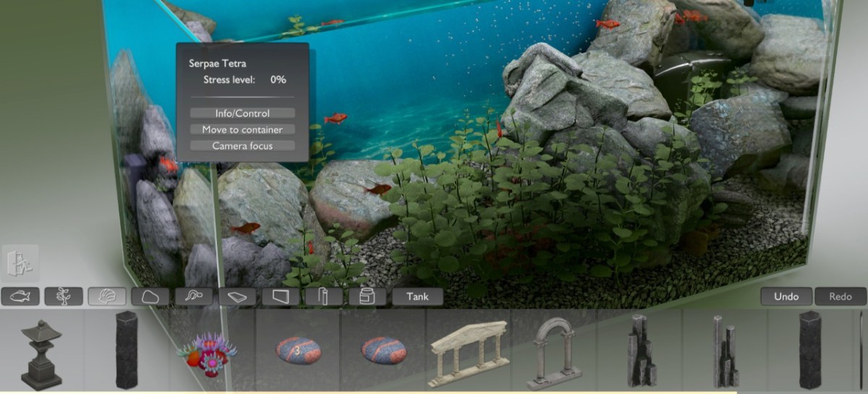Select the background panel category icon
Screen dimensions: 868x394
pyautogui.click(x=280, y=296)
